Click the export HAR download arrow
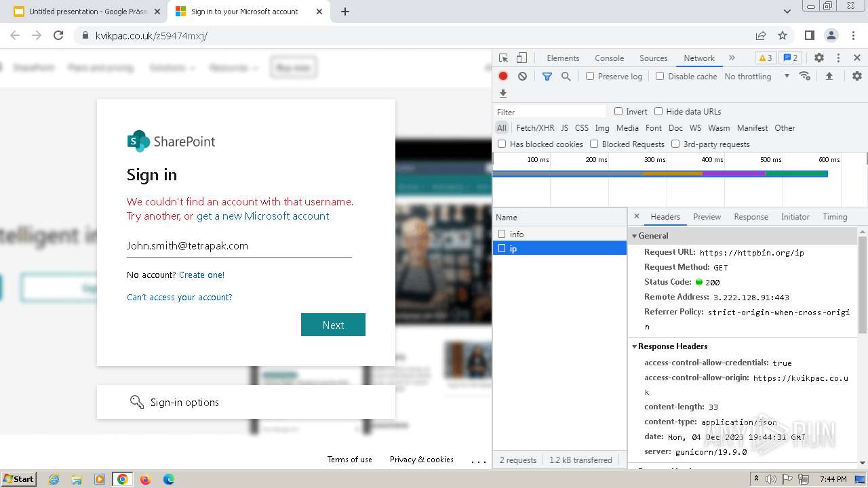This screenshot has width=868, height=488. (x=503, y=94)
